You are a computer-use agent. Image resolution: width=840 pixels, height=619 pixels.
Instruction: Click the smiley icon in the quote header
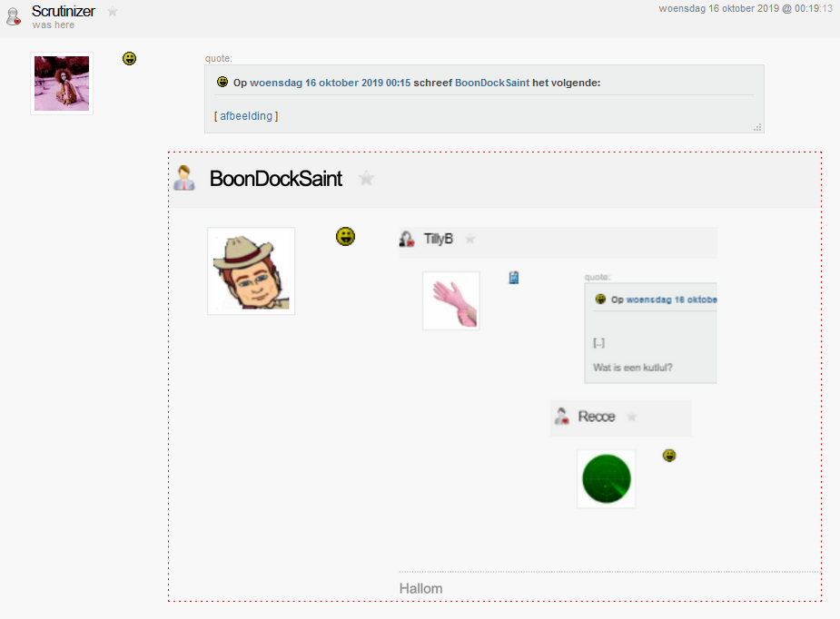(222, 82)
